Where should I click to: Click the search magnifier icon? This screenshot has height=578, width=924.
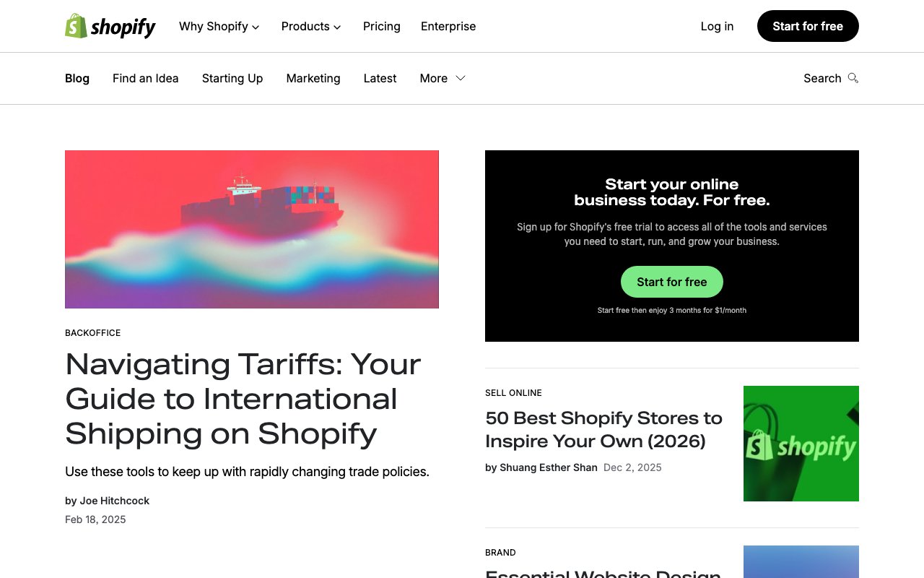point(853,78)
